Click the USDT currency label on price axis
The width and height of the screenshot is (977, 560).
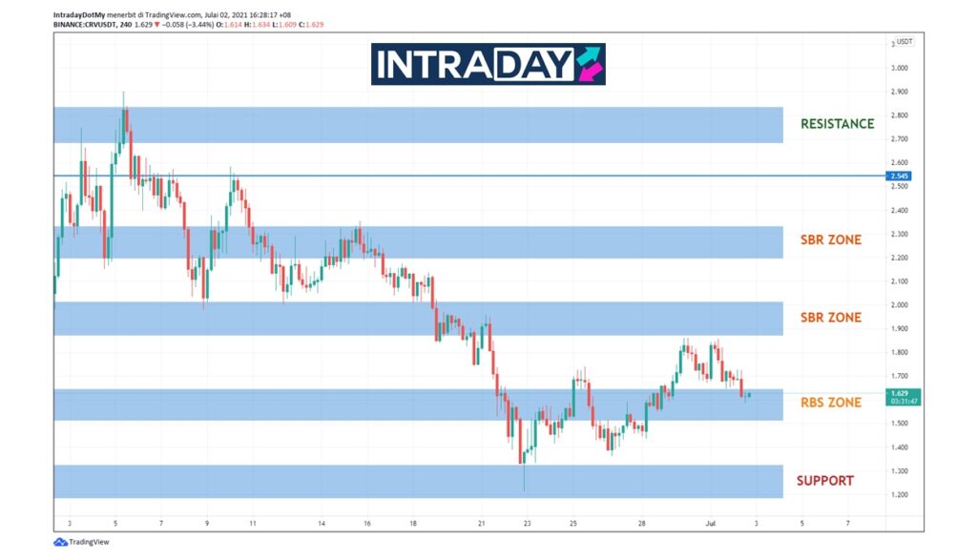coord(904,42)
